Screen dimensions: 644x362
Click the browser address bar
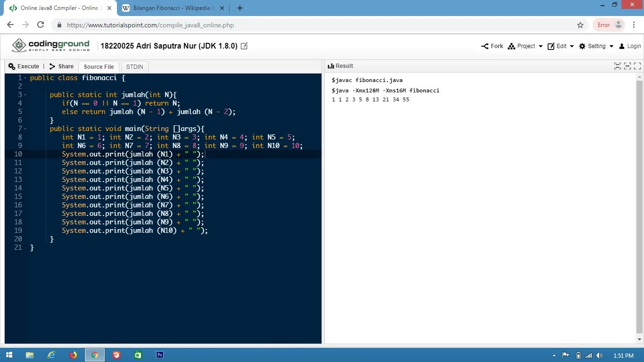pyautogui.click(x=316, y=25)
